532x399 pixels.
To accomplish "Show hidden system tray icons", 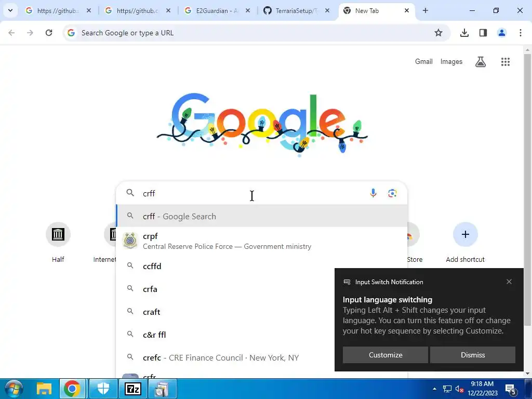I will click(434, 389).
